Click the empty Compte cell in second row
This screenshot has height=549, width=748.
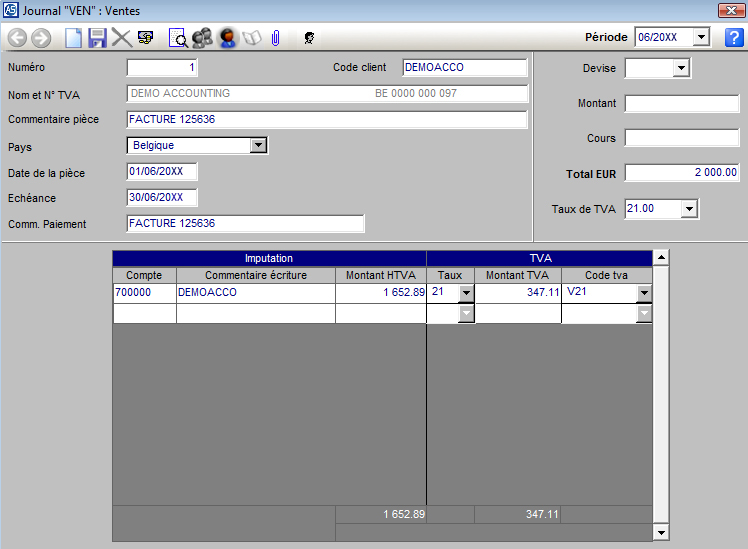coord(145,314)
